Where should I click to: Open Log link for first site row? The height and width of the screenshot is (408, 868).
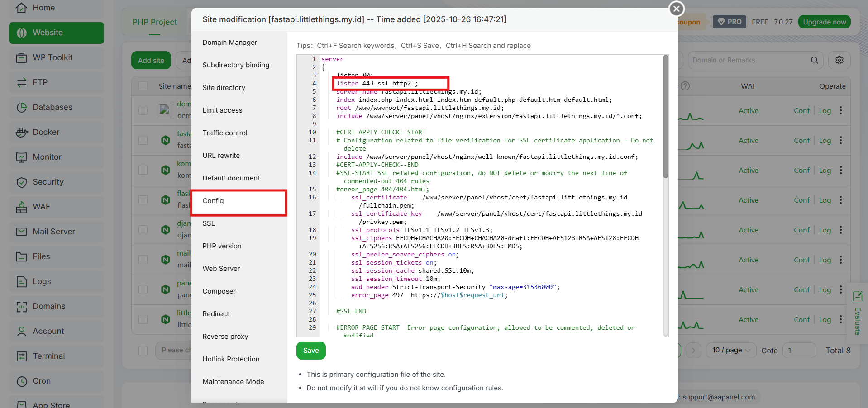click(825, 111)
